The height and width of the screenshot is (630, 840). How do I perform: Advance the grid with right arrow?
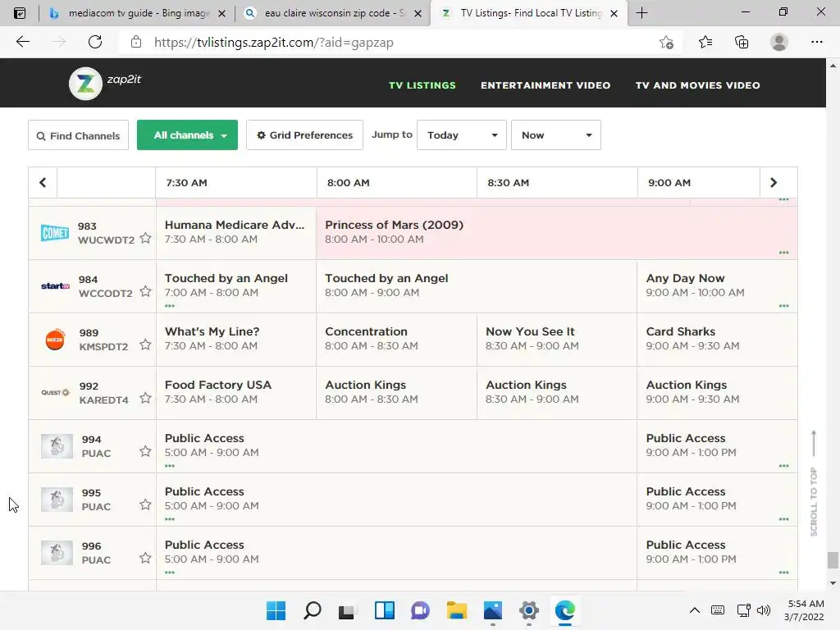click(x=773, y=183)
